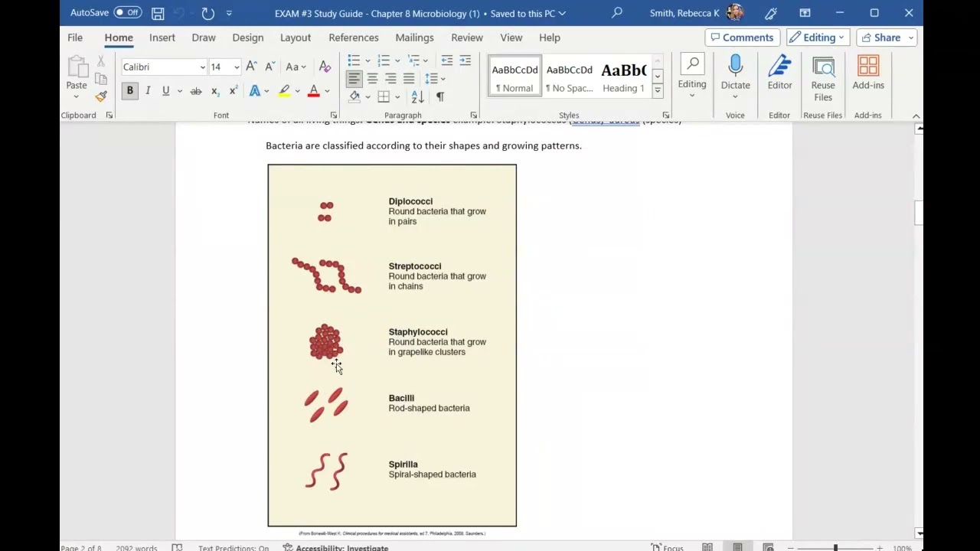
Task: Toggle Underline formatting
Action: (165, 91)
